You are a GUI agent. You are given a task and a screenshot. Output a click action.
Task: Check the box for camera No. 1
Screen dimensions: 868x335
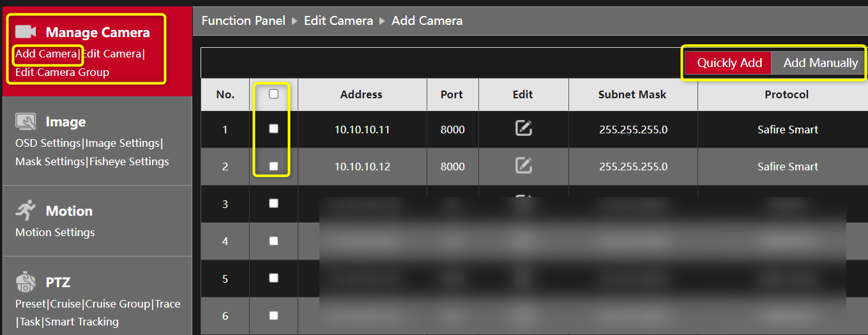[274, 129]
